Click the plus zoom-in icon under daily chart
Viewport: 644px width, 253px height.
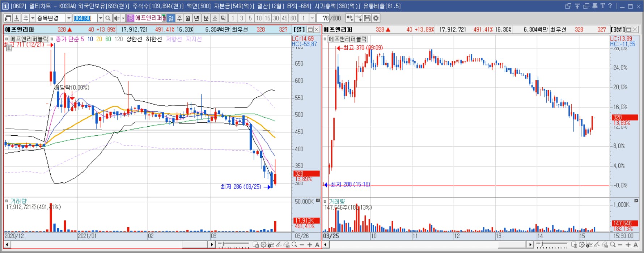[310, 245]
